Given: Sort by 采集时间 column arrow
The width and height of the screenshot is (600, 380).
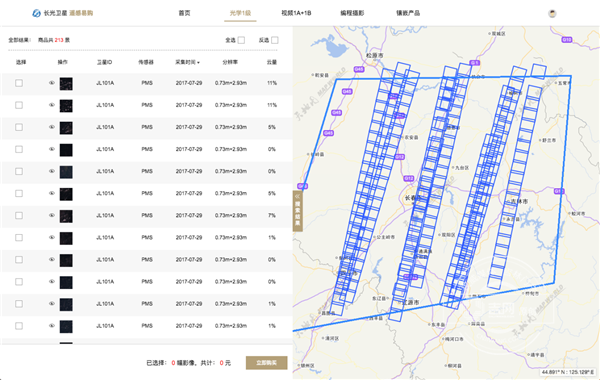Looking at the screenshot, I should tap(198, 63).
